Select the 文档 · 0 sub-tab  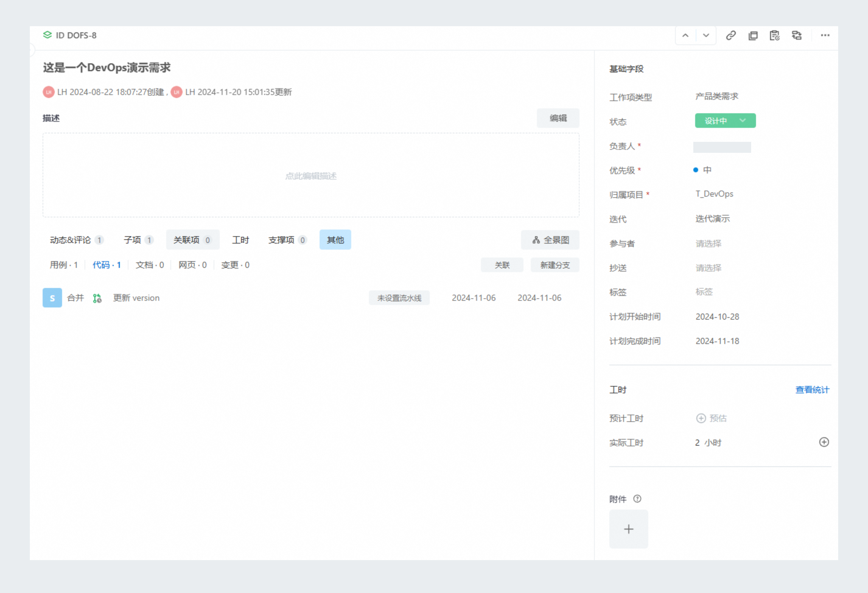click(x=149, y=265)
